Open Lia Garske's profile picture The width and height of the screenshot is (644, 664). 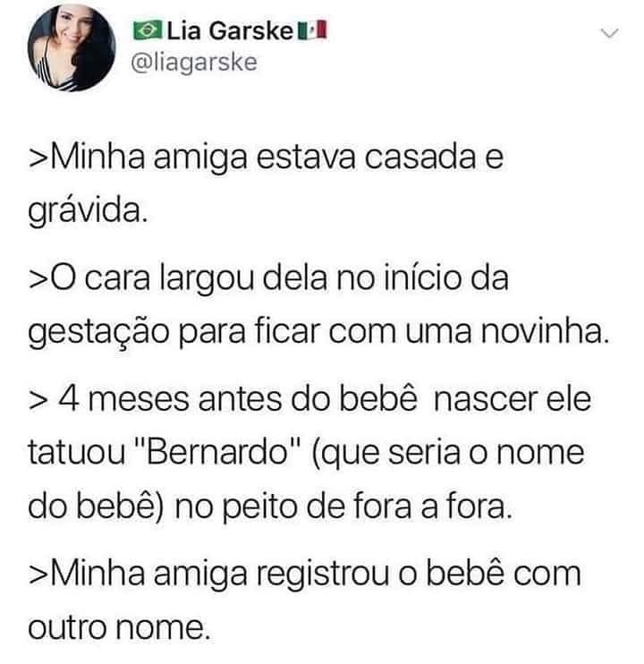coord(72,47)
